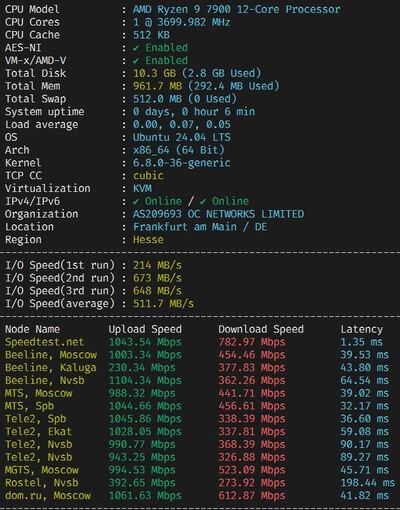The width and height of the screenshot is (400, 510).
Task: Click the Download Speed column header
Action: tap(261, 329)
